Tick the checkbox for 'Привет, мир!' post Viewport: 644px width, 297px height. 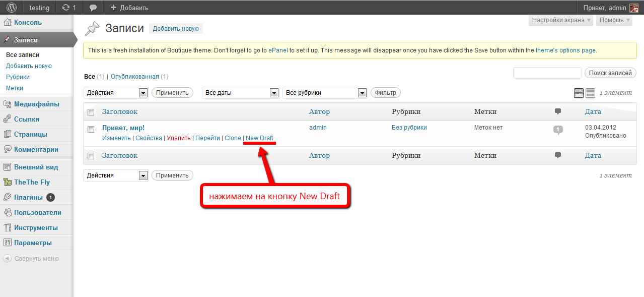click(91, 129)
